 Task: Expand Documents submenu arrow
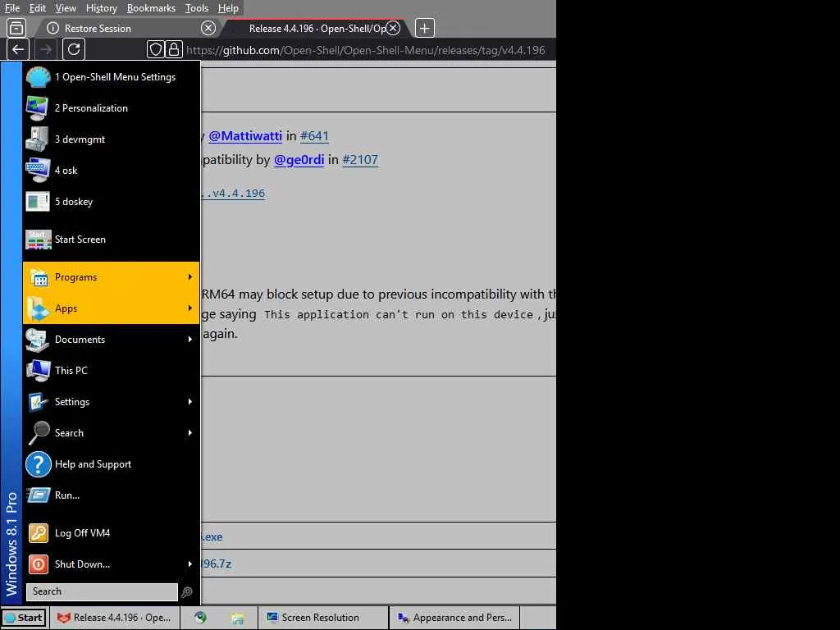click(x=190, y=339)
